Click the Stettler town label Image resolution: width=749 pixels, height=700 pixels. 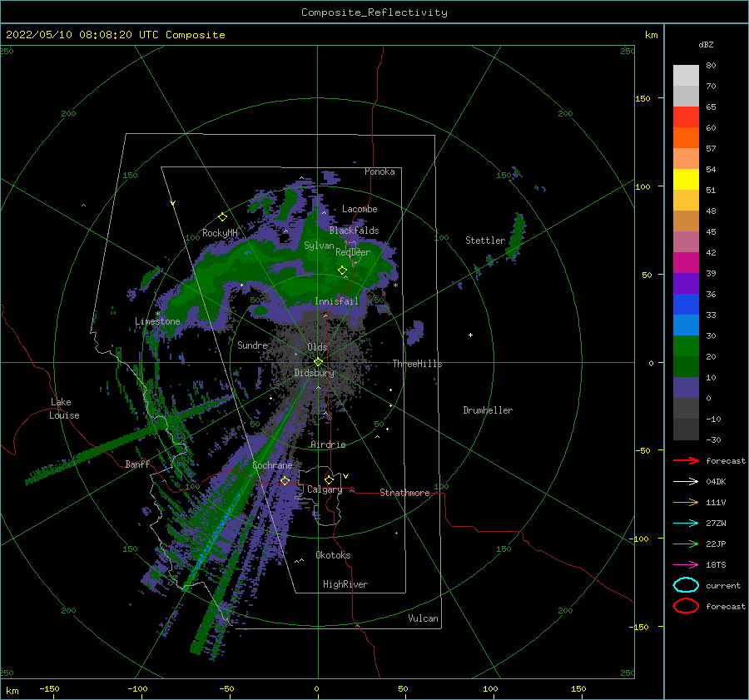click(485, 241)
